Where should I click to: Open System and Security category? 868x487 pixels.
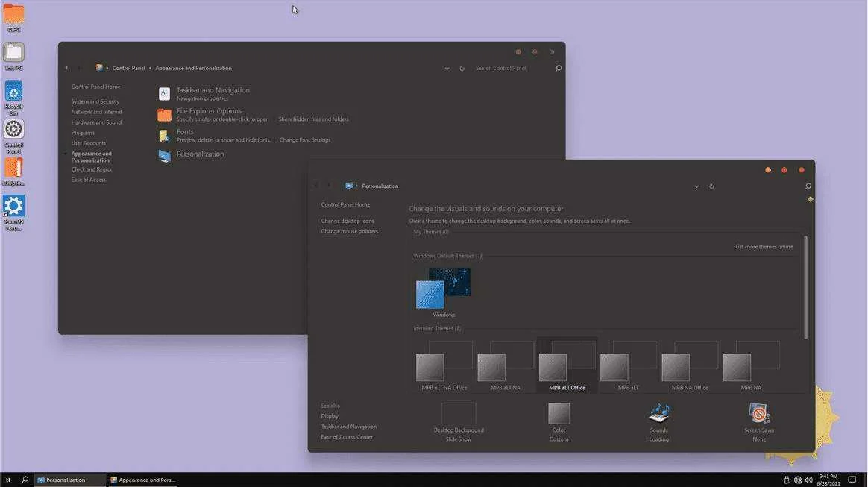click(95, 102)
